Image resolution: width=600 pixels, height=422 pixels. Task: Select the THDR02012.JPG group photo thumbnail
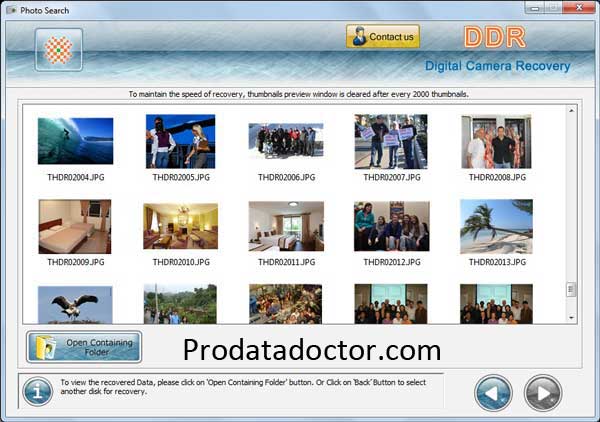click(x=391, y=226)
